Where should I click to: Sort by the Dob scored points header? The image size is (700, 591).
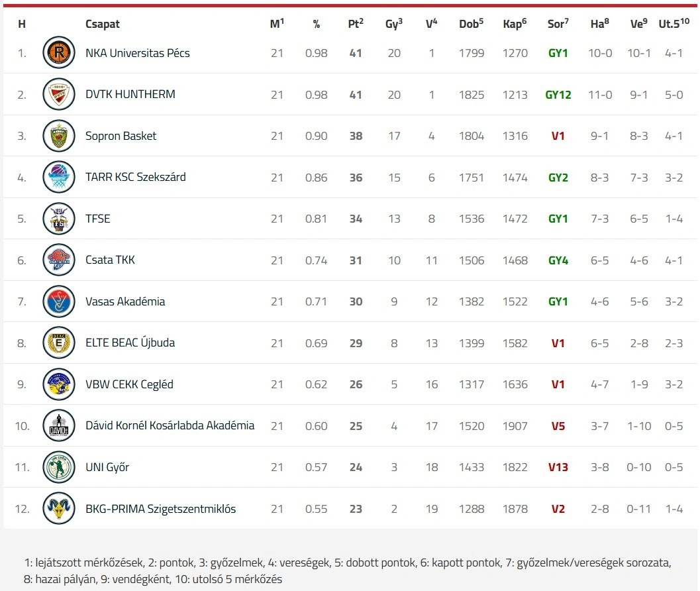click(x=471, y=24)
